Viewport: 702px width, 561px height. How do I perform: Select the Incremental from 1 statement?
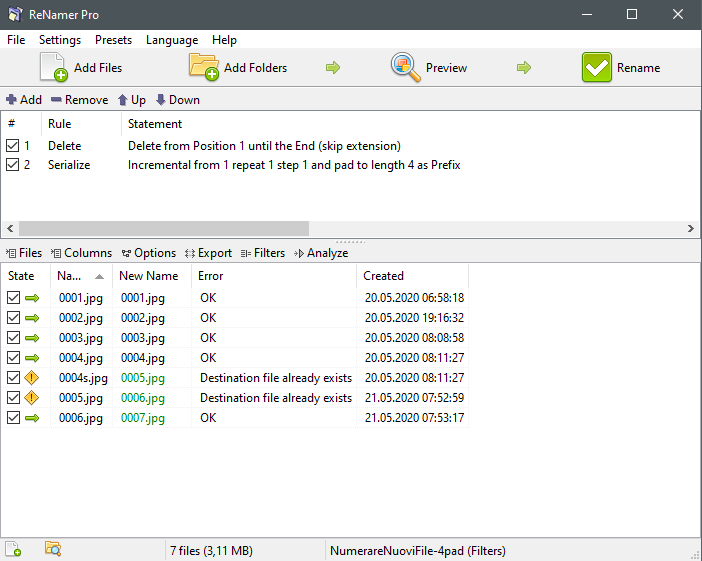(x=294, y=165)
